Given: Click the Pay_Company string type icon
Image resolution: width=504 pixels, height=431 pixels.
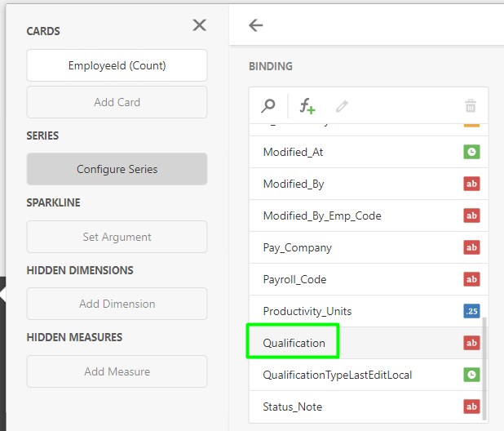Looking at the screenshot, I should coord(471,247).
